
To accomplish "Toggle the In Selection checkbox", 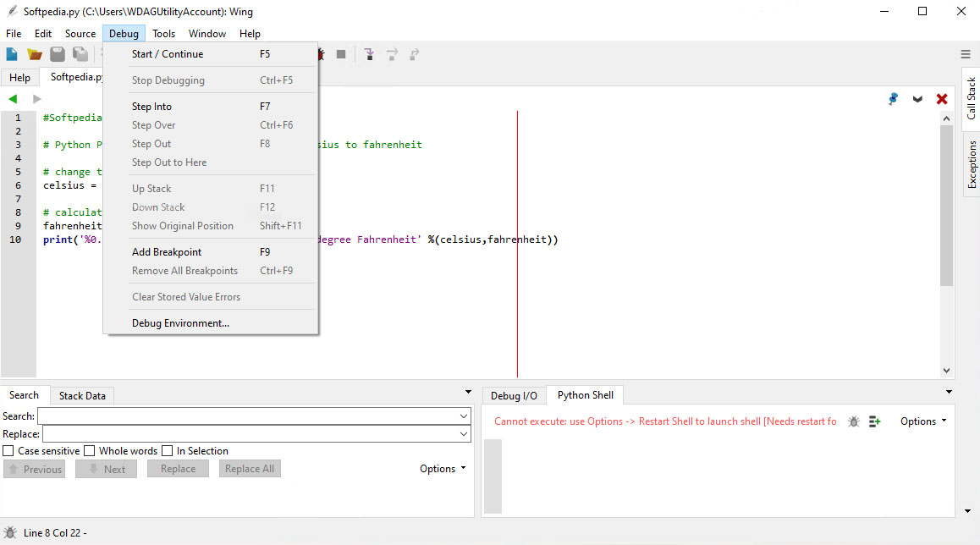I will coord(167,450).
